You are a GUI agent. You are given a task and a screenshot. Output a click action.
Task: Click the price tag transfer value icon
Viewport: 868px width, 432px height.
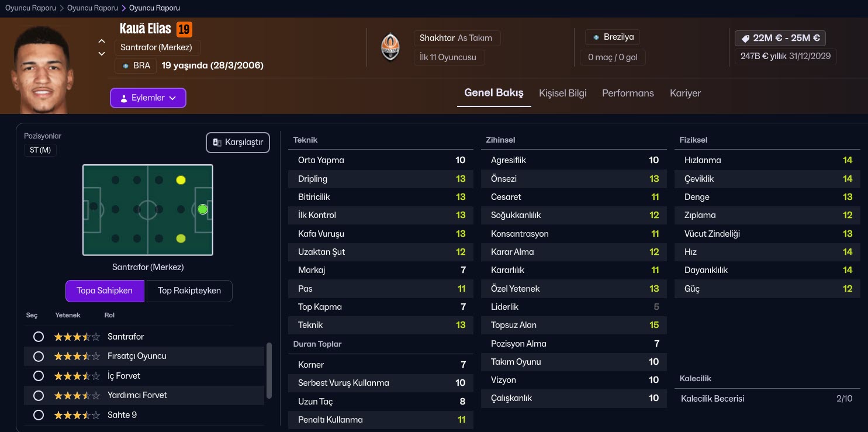click(745, 39)
